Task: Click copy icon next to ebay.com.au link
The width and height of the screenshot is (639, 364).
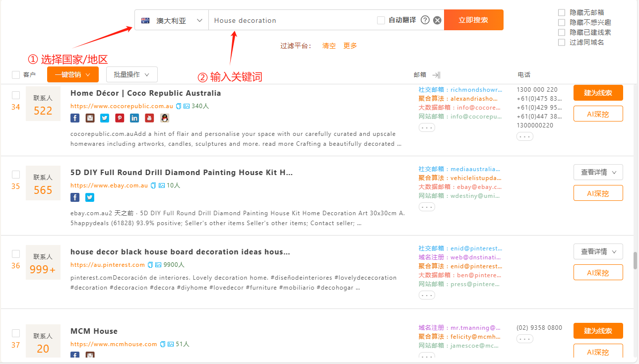Action: [x=153, y=185]
